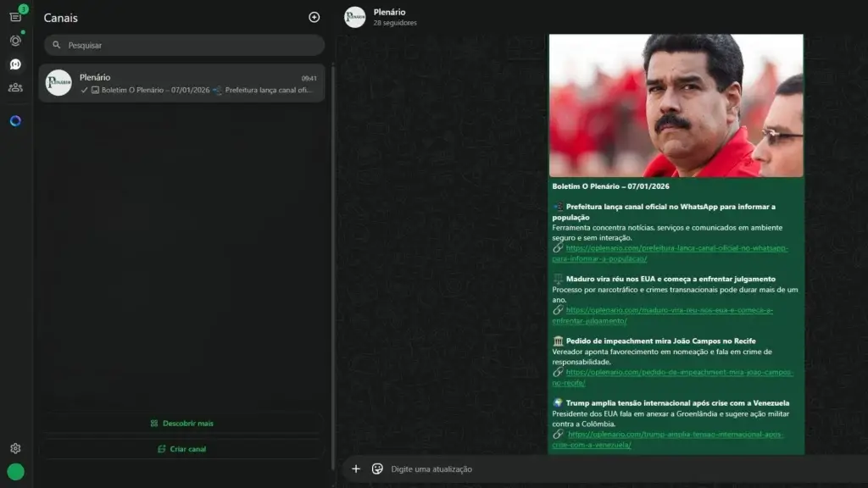Click the Pesquisar search field
Viewport: 868px width, 488px height.
coord(185,45)
